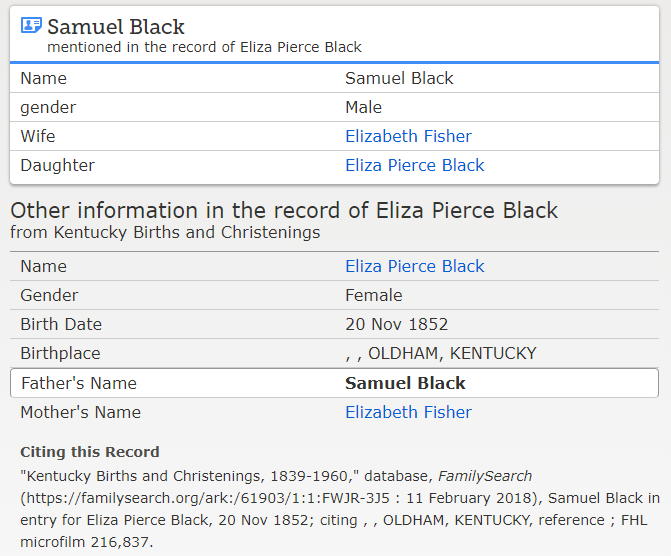
Task: Open Elizabeth Fisher link in Mother's Name row
Action: pyautogui.click(x=408, y=412)
